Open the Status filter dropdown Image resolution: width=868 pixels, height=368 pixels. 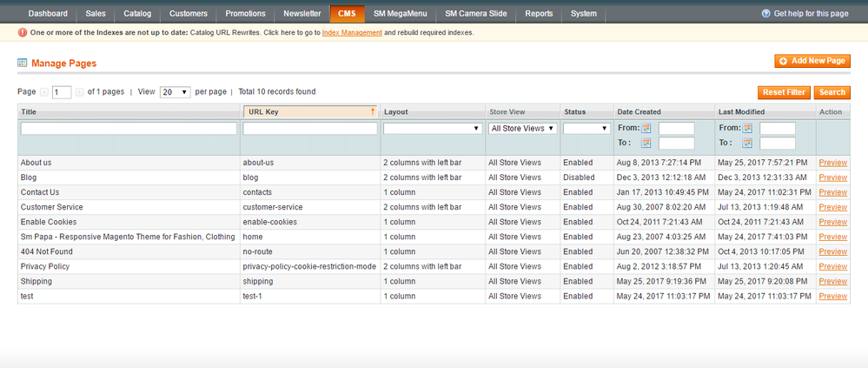[586, 129]
